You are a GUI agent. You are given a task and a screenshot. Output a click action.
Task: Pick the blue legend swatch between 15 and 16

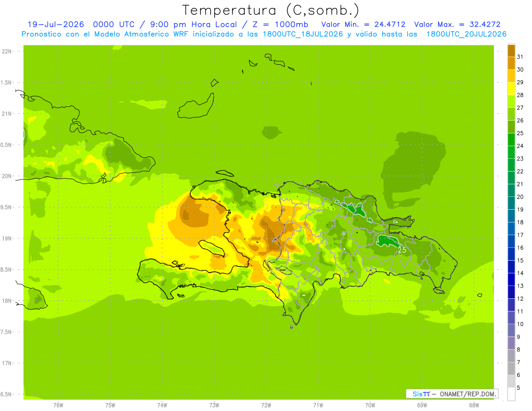click(511, 254)
